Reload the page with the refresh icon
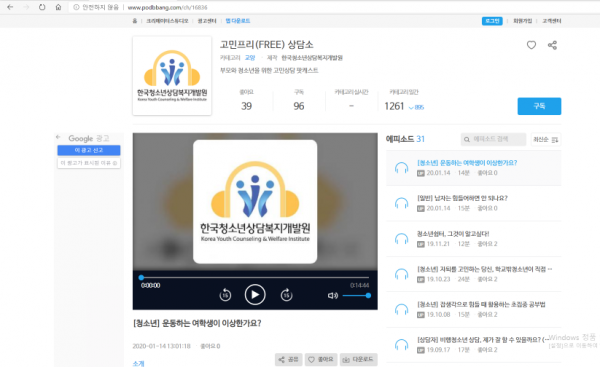This screenshot has width=600, height=367. tap(42, 7)
